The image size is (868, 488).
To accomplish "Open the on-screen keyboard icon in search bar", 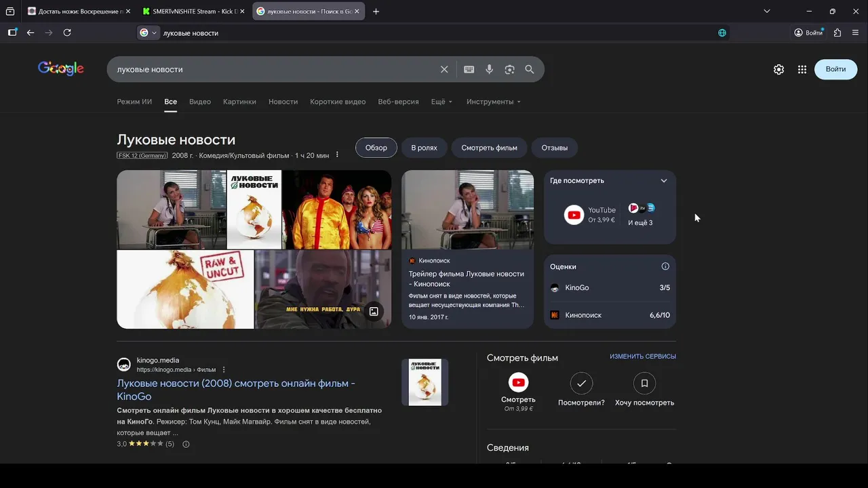I will [x=469, y=69].
